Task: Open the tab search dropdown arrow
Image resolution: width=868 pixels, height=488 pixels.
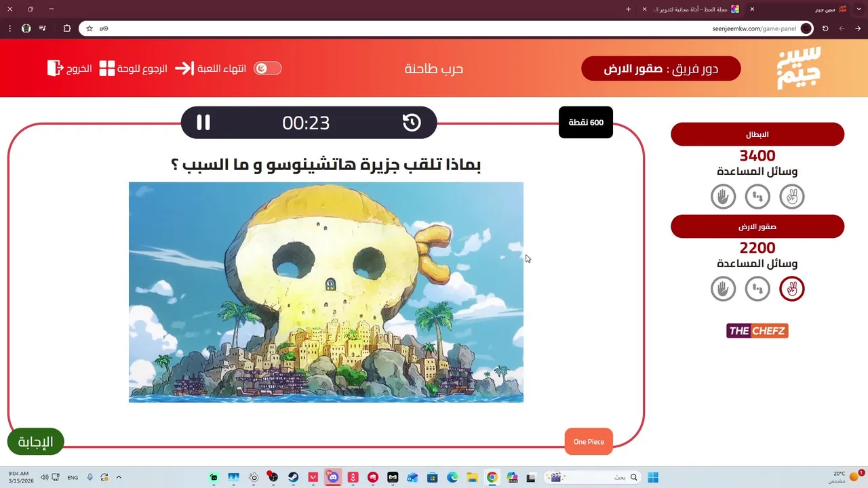Action: point(860,9)
